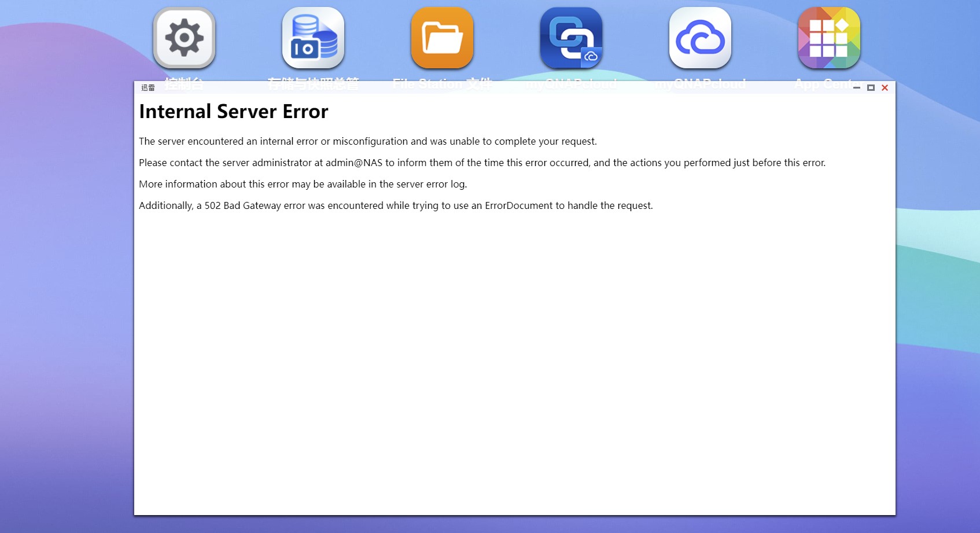Click the "server error log" phrase

pos(431,184)
